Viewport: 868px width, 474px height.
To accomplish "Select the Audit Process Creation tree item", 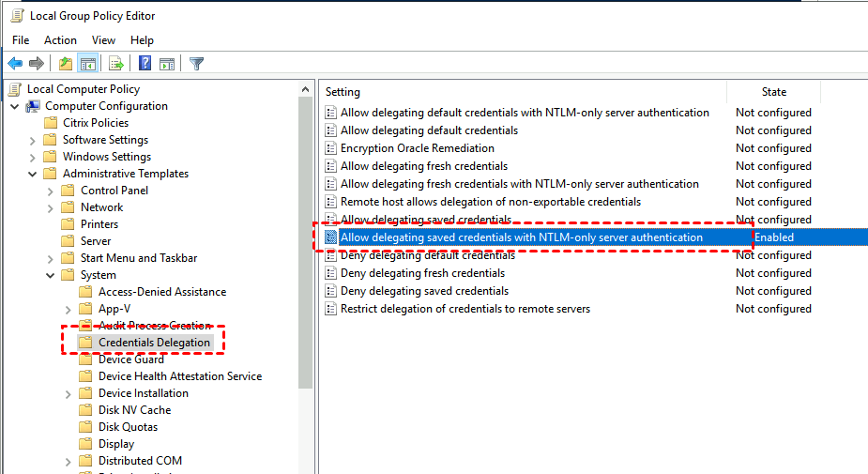I will (155, 326).
